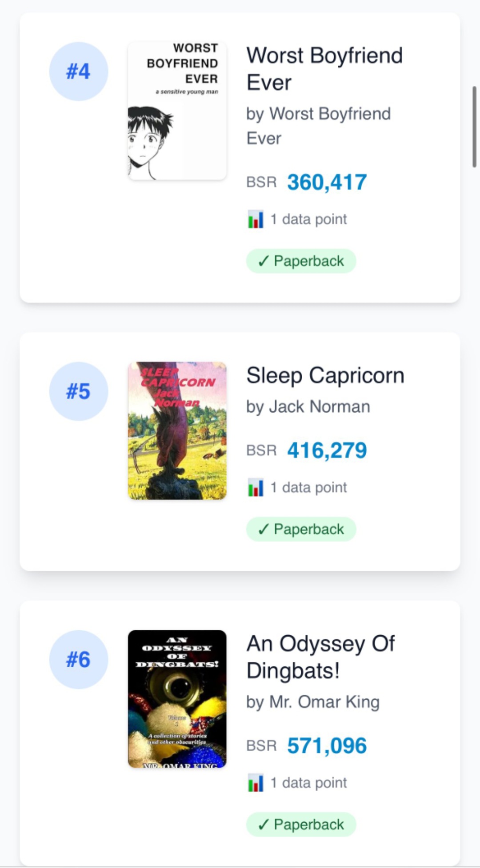Click author name Mr. Omar King
This screenshot has height=868, width=480.
pos(324,702)
